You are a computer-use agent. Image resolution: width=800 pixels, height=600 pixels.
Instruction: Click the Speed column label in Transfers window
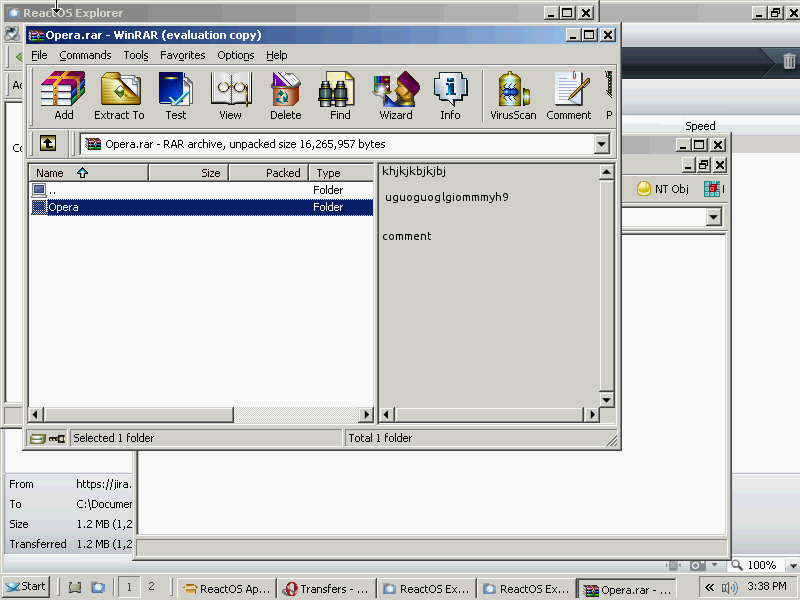coord(700,126)
